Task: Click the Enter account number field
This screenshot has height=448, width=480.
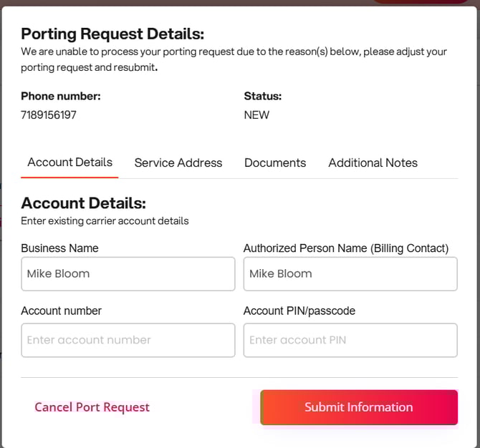Action: click(128, 340)
